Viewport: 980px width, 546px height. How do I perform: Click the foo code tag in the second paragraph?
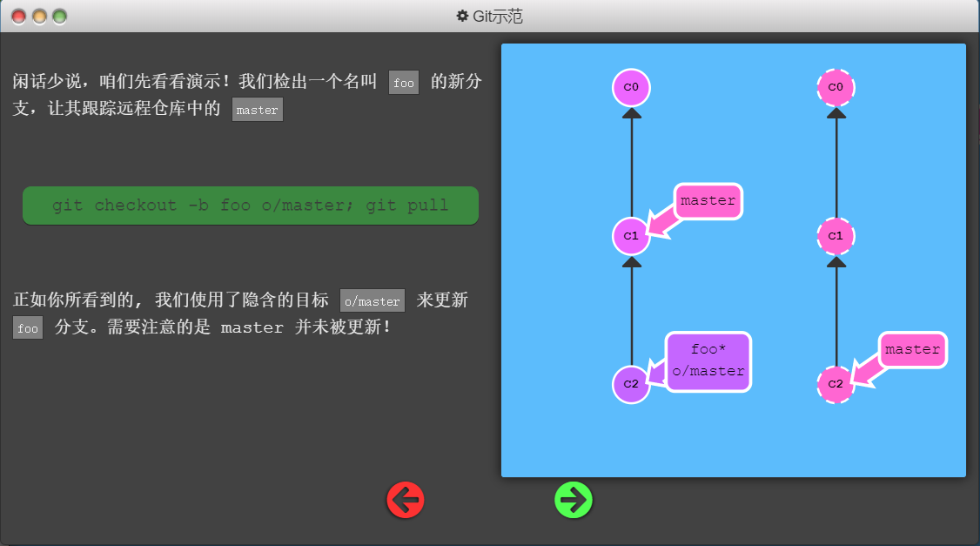(28, 328)
